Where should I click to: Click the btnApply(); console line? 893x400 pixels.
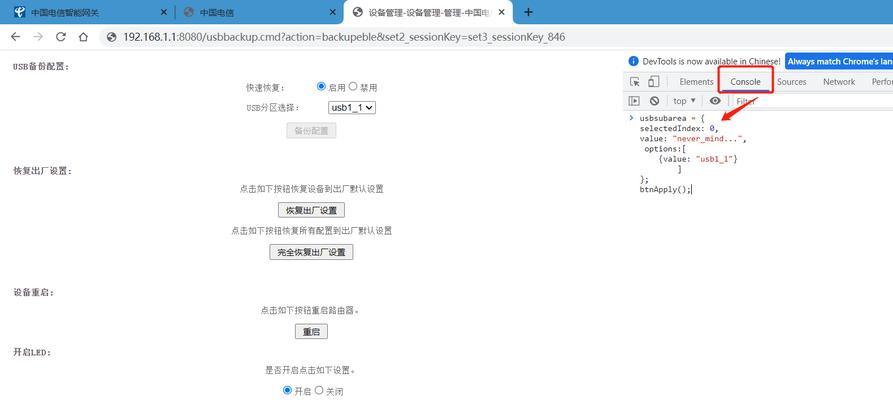click(665, 190)
